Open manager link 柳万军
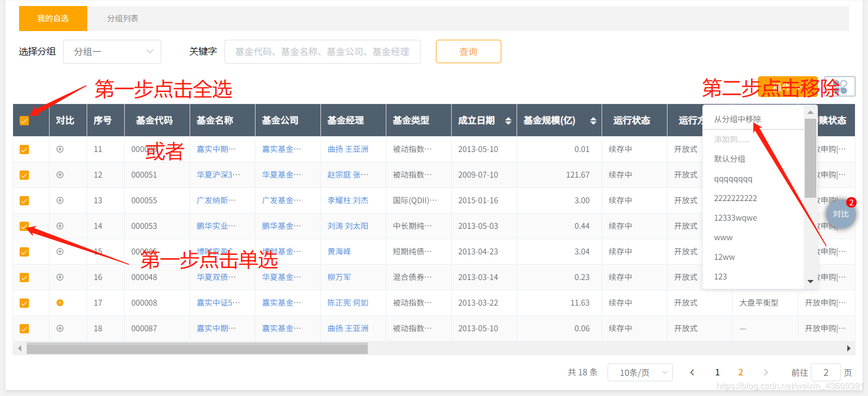This screenshot has height=396, width=868. point(339,277)
